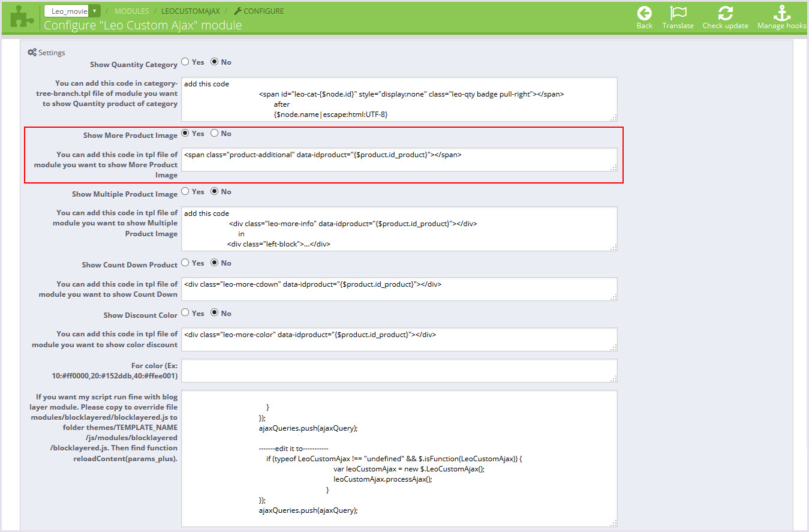Image resolution: width=809 pixels, height=532 pixels.
Task: Select No for Show Count Down Product
Action: coord(214,263)
